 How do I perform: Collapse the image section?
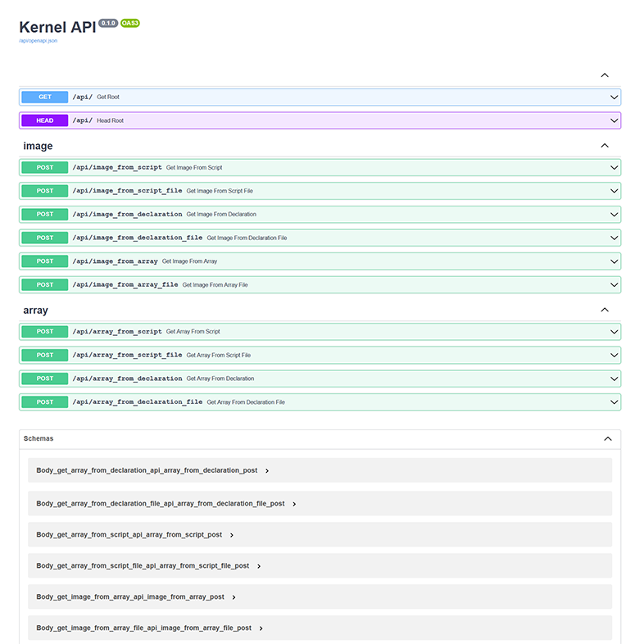tap(605, 146)
